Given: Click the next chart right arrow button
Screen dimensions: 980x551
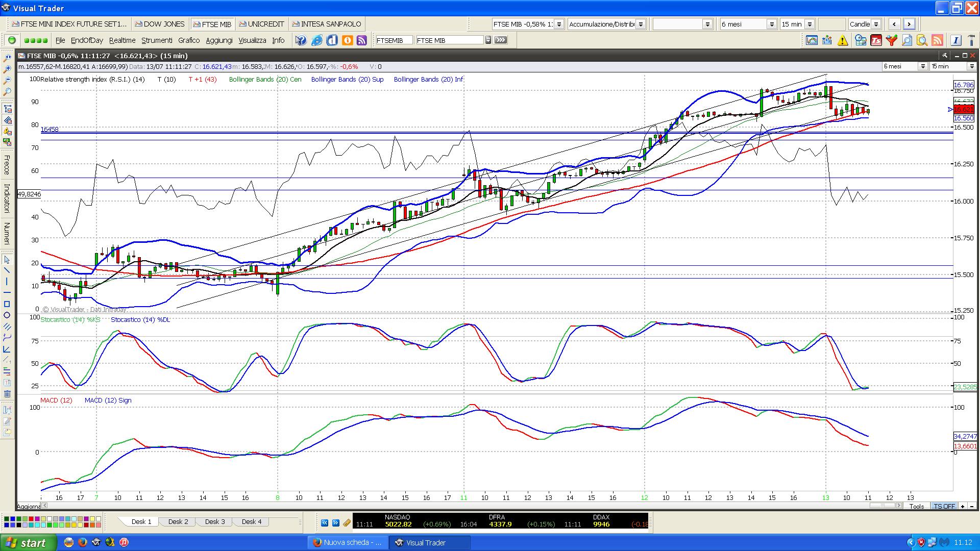Looking at the screenshot, I should [909, 24].
